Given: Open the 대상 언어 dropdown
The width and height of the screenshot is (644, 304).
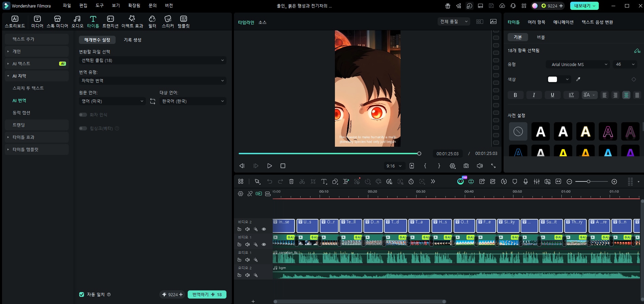Looking at the screenshot, I should tap(193, 101).
